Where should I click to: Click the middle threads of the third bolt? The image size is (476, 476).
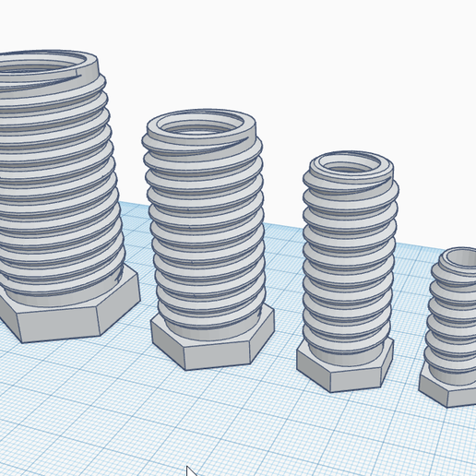point(349,261)
